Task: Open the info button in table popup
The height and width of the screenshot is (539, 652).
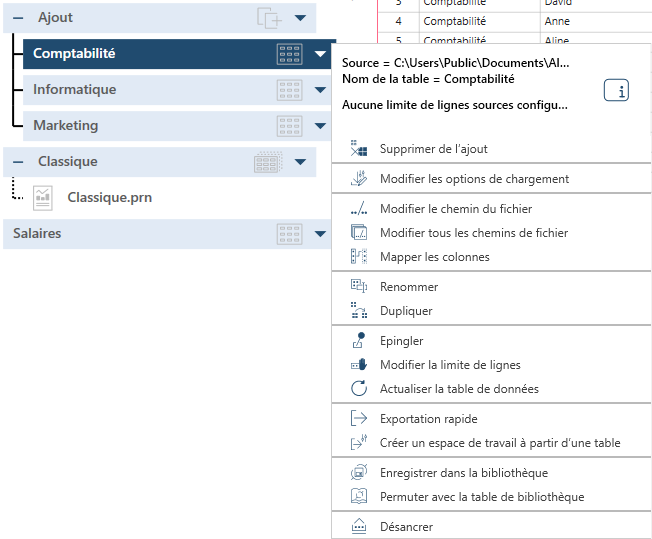Action: point(616,90)
